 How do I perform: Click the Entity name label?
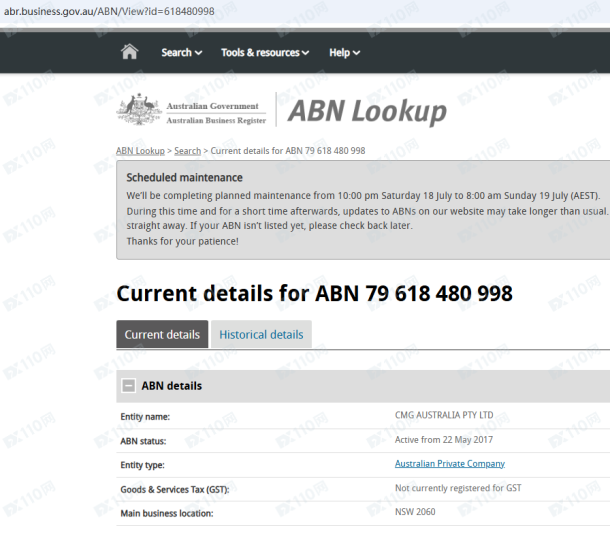(145, 417)
